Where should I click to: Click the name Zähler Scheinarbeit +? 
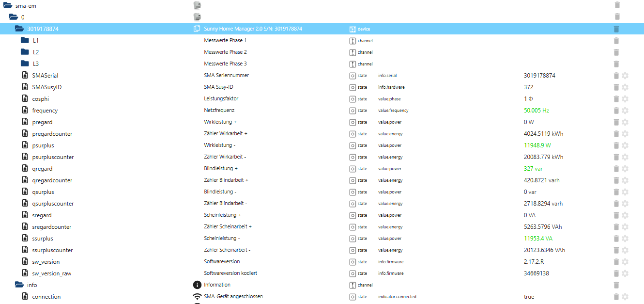pyautogui.click(x=228, y=226)
